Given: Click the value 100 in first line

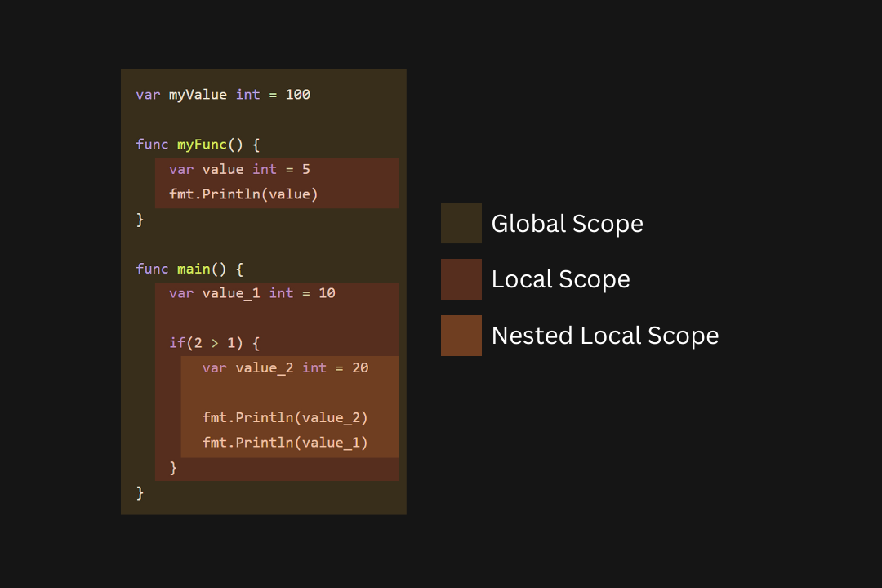Looking at the screenshot, I should coord(297,95).
